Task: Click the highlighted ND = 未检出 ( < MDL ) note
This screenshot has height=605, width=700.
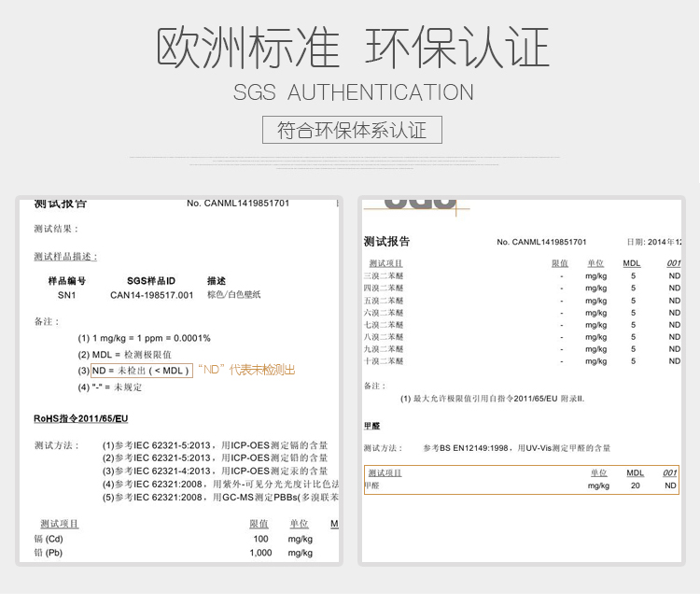Action: pos(142,371)
